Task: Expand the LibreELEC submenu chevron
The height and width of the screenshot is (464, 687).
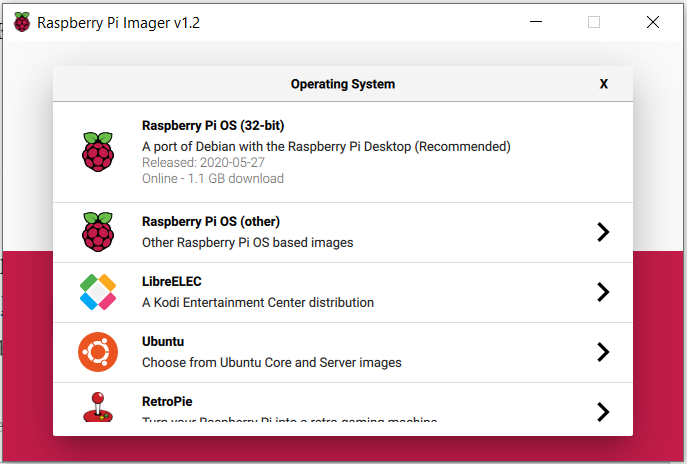Action: (x=603, y=292)
